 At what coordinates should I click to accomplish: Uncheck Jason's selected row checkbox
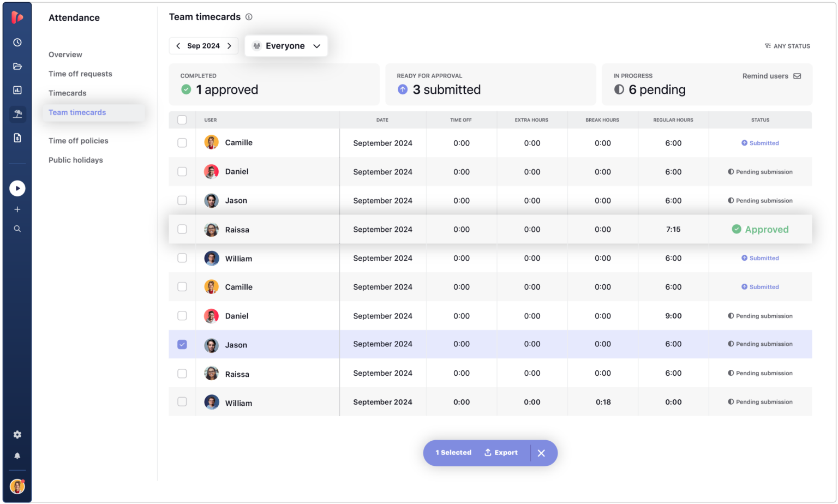[182, 344]
